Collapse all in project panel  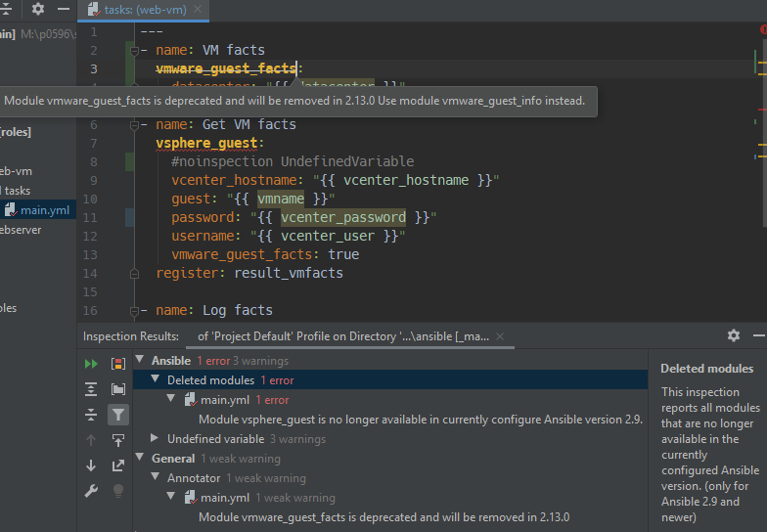click(x=6, y=9)
